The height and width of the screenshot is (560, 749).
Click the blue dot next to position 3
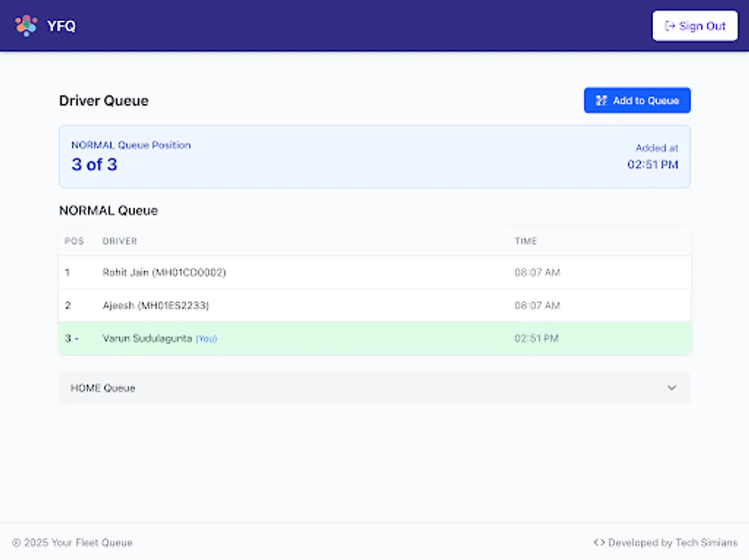pyautogui.click(x=77, y=338)
